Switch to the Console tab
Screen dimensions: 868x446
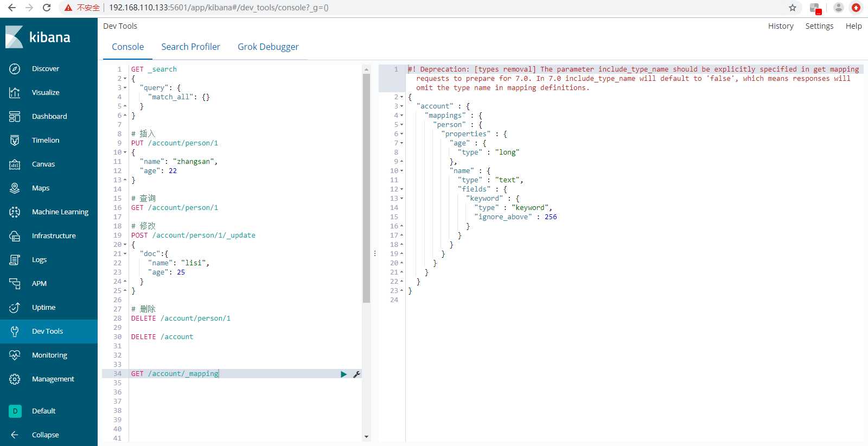click(127, 47)
